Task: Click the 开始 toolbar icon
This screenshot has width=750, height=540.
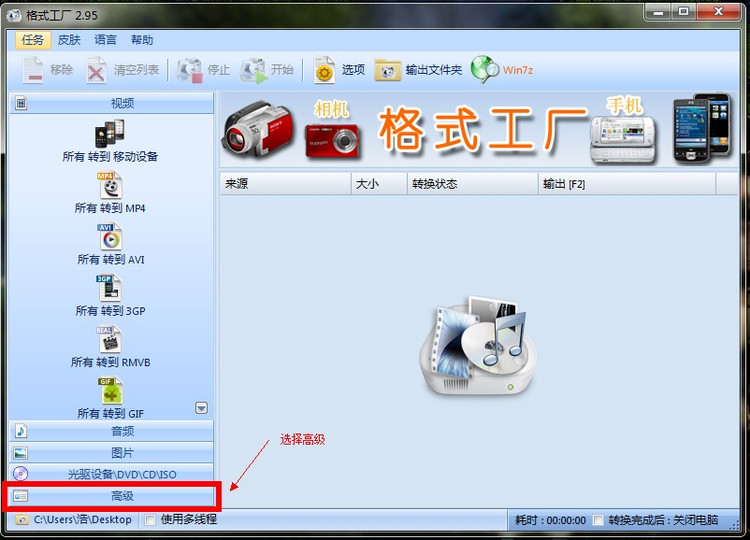Action: pos(254,71)
